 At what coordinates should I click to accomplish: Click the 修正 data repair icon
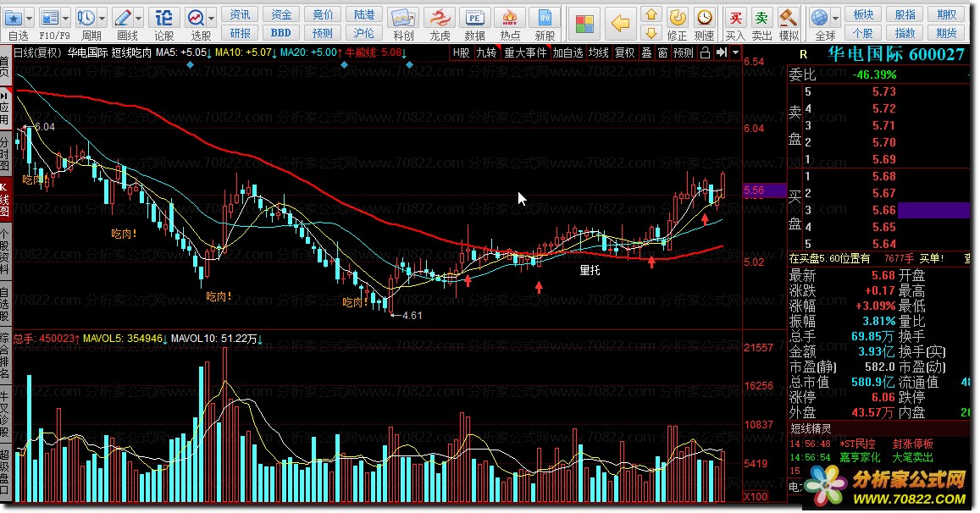tap(677, 18)
